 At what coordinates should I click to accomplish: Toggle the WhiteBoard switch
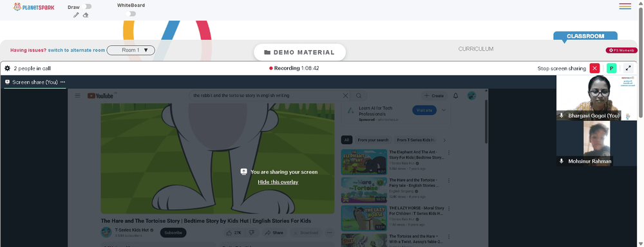coord(131,14)
